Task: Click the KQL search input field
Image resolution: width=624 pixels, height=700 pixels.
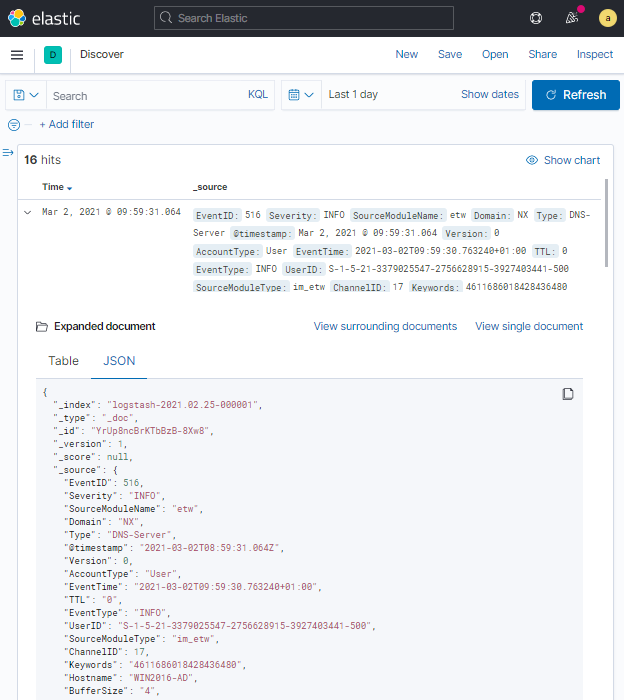Action: [145, 95]
